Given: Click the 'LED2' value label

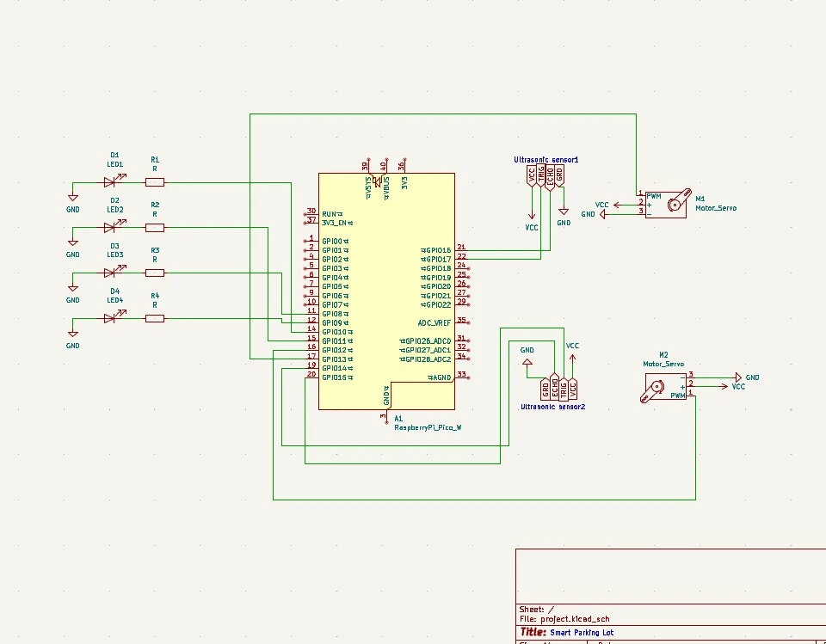Looking at the screenshot, I should tap(114, 210).
